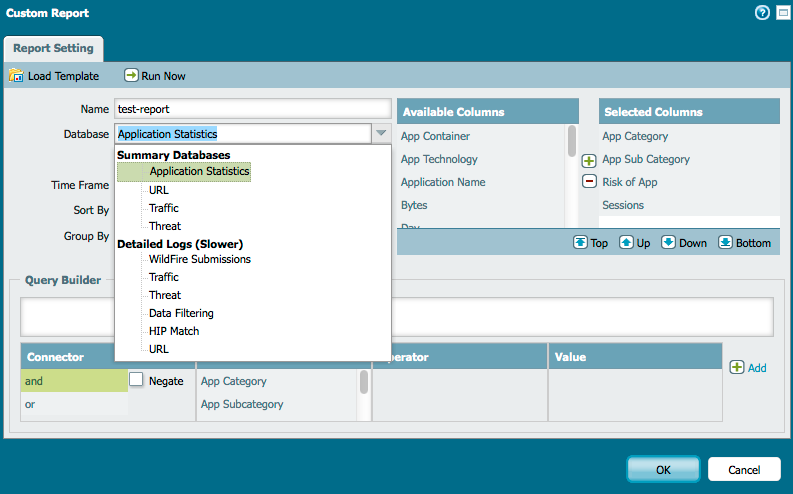
Task: Select WildFire Submissions detailed log
Action: 200,259
